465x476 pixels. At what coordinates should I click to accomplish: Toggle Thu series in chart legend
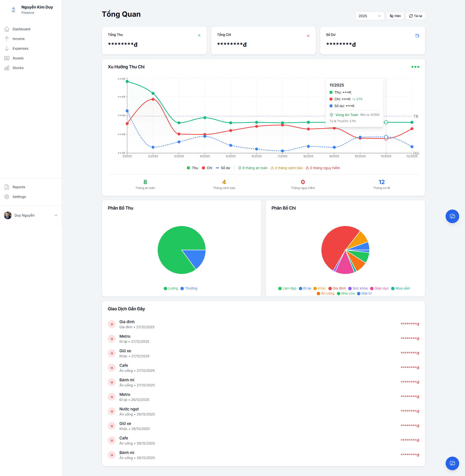click(193, 168)
